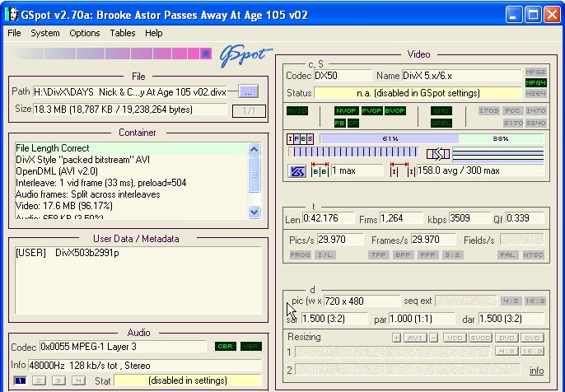This screenshot has height=392, width=565.
Task: Click the CBR audio indicator
Action: click(226, 347)
